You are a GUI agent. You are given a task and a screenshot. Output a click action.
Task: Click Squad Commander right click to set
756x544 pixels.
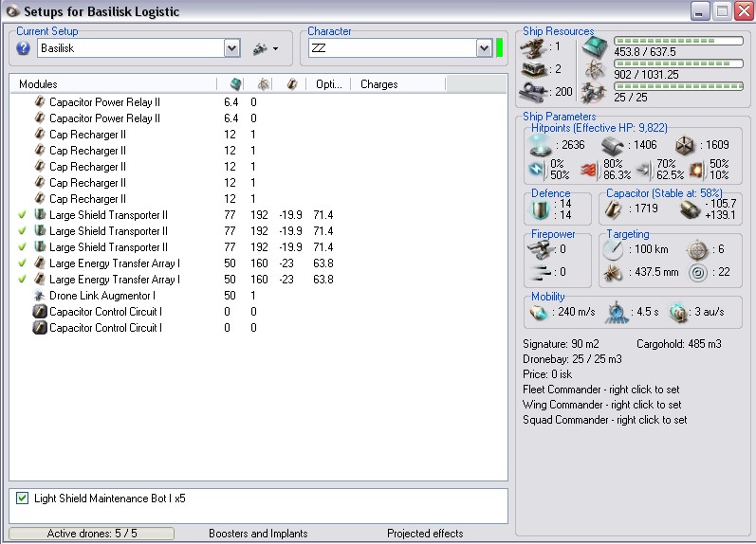(604, 420)
